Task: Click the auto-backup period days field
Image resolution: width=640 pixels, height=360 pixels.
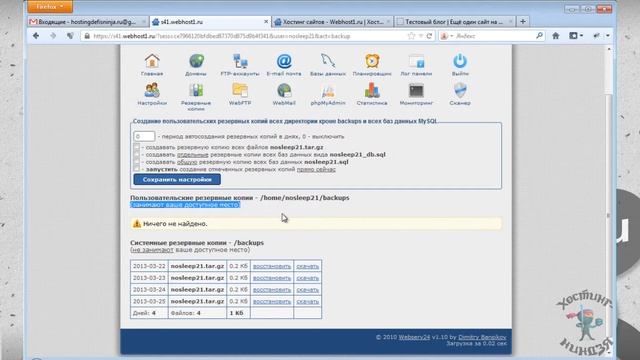Action: (x=144, y=136)
